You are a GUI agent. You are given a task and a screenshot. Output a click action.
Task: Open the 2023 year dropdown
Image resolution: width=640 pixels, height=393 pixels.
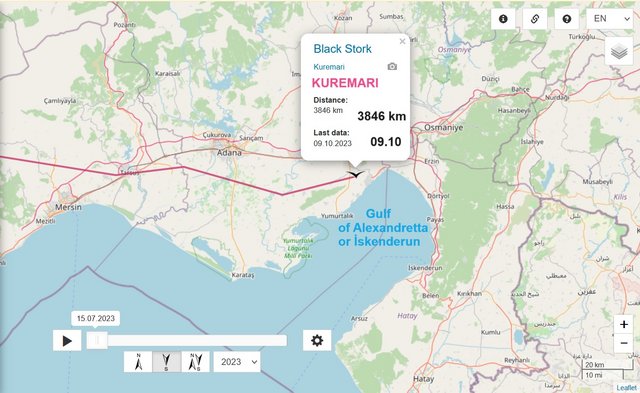237,362
